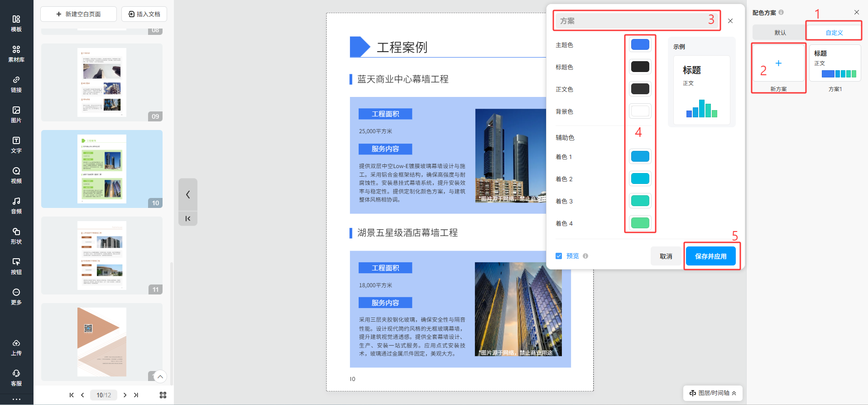Select the 形状 shape tool
The image size is (868, 405).
16,236
